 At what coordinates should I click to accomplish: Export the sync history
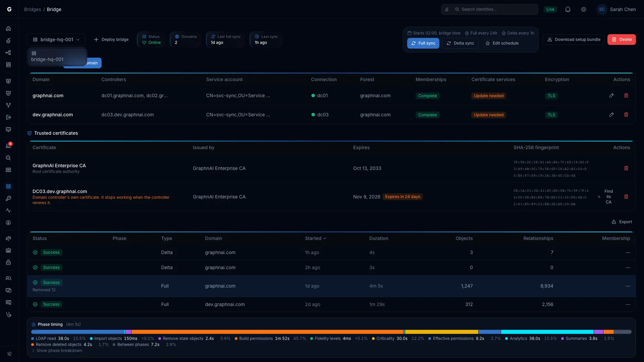pyautogui.click(x=622, y=222)
